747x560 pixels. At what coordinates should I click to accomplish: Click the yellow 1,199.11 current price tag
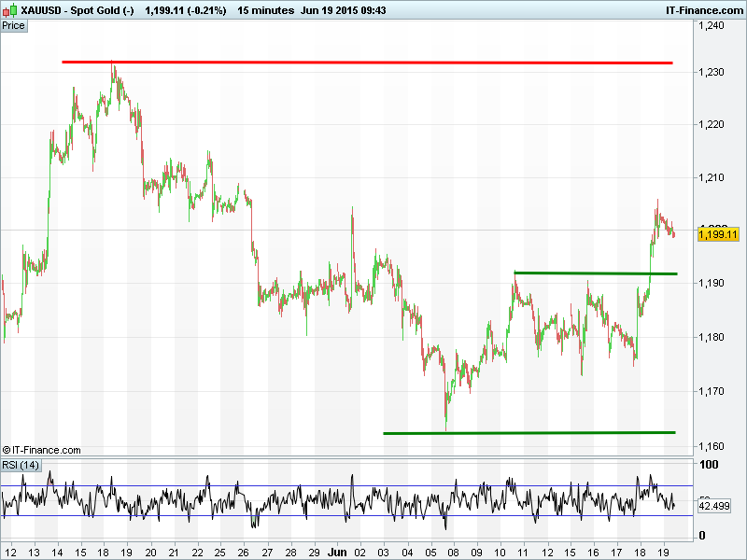(x=717, y=233)
